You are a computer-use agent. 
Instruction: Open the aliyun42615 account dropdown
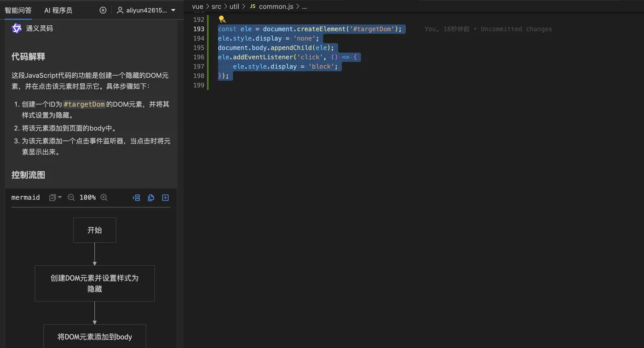[x=146, y=10]
